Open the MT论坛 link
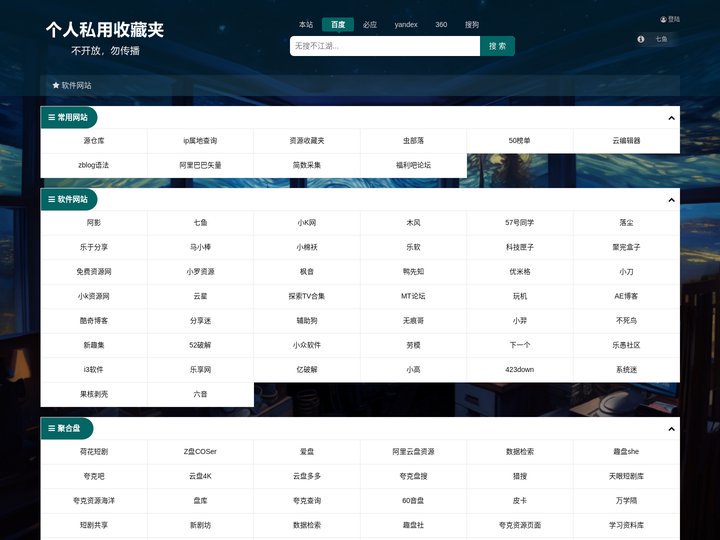This screenshot has height=540, width=720. click(x=413, y=296)
